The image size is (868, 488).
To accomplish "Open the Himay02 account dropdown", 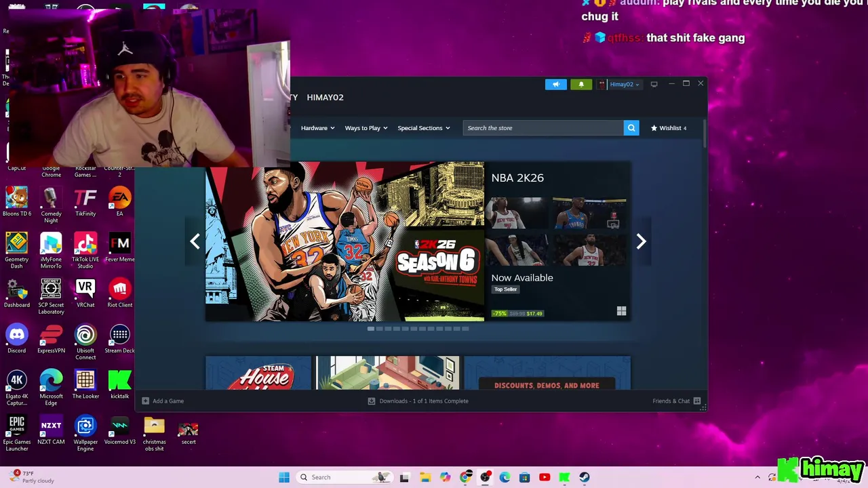I will [619, 84].
